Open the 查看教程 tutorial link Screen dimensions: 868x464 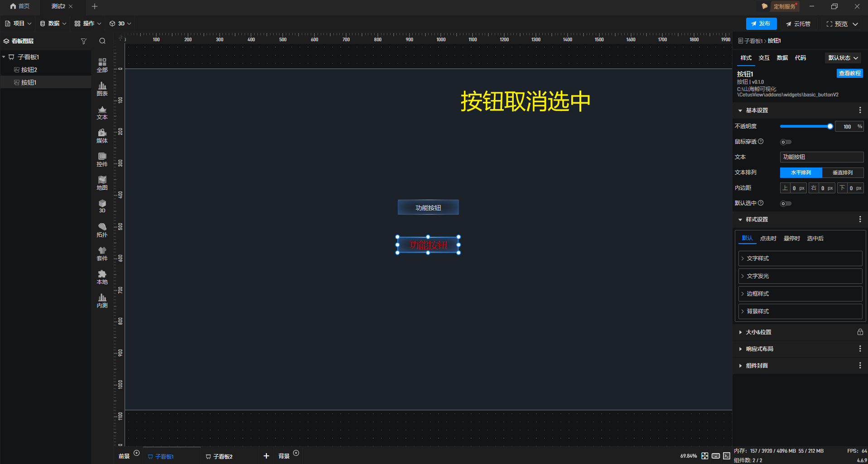(x=850, y=73)
